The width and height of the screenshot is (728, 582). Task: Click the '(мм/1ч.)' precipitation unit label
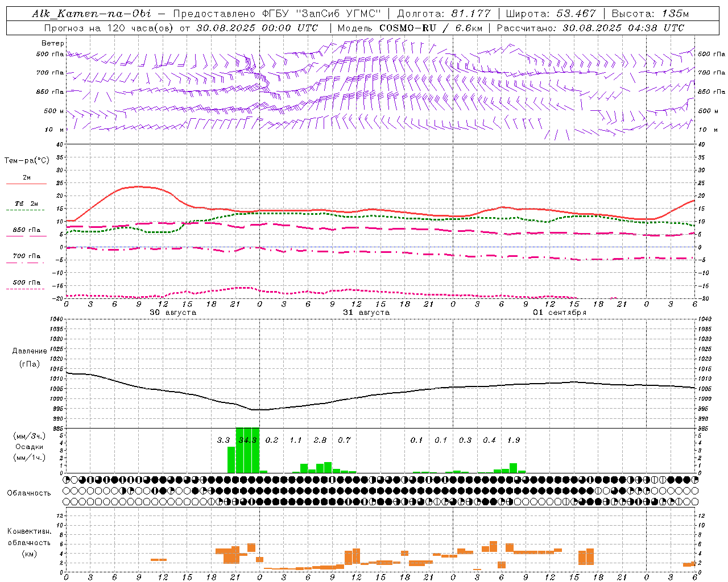pyautogui.click(x=30, y=458)
